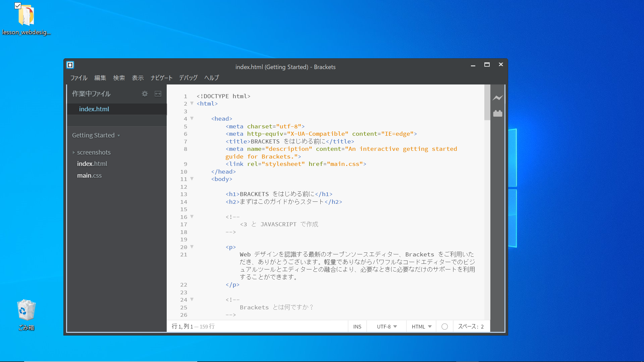
Task: Open Extension Manager brick icon
Action: tap(498, 114)
